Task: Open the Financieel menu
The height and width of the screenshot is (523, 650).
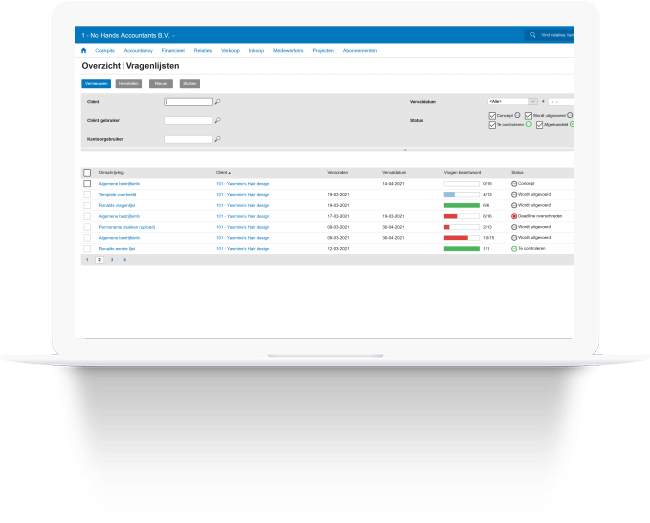Action: pyautogui.click(x=173, y=51)
